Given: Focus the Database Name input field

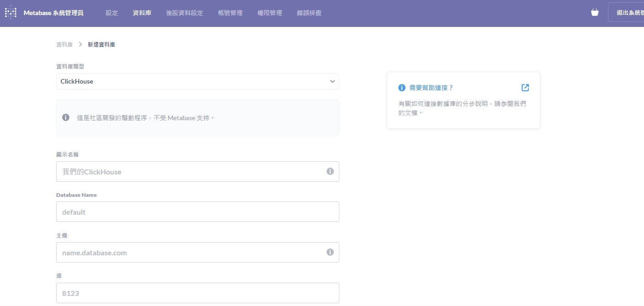Looking at the screenshot, I should click(x=198, y=212).
